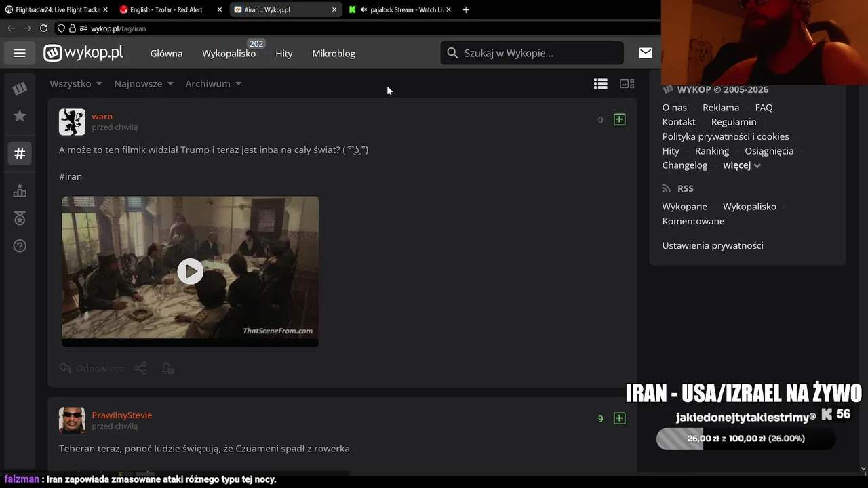Reload the page with browser refresh icon
The height and width of the screenshot is (488, 868).
pyautogui.click(x=43, y=28)
